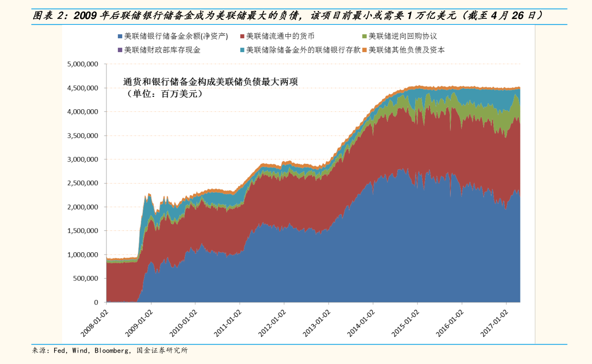Select legend label 美联储逆向回购协议
Screen dimensions: 592x364
(x=403, y=37)
